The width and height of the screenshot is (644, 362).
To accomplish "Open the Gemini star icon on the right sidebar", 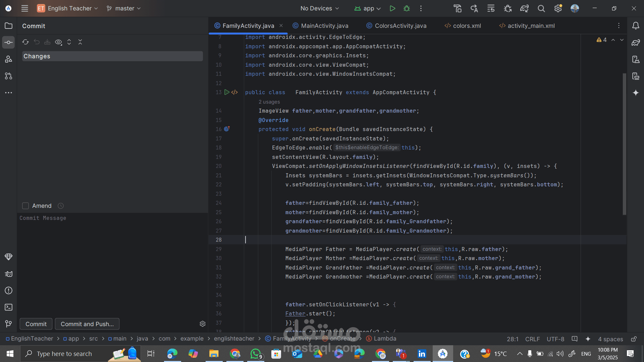I will [x=636, y=93].
